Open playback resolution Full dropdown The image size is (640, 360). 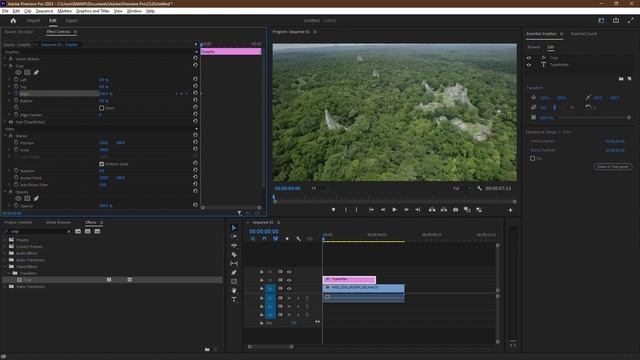tap(462, 188)
